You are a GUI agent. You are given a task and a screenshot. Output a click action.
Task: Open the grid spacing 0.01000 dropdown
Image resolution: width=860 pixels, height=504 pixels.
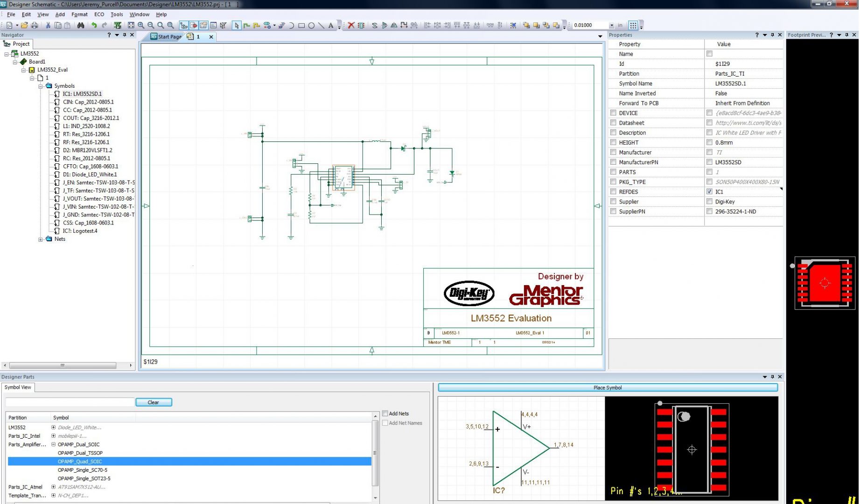(x=611, y=25)
